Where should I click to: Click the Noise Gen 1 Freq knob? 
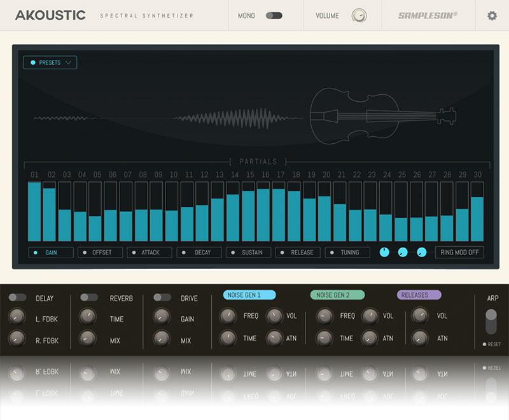pyautogui.click(x=228, y=316)
